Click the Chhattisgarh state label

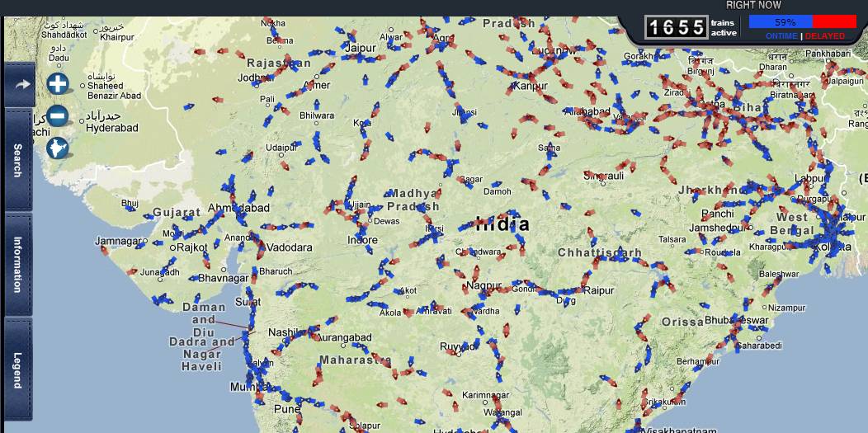click(600, 252)
